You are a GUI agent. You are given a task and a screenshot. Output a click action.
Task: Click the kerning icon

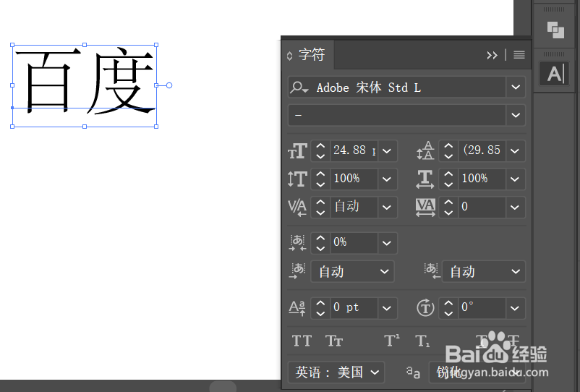click(x=298, y=208)
